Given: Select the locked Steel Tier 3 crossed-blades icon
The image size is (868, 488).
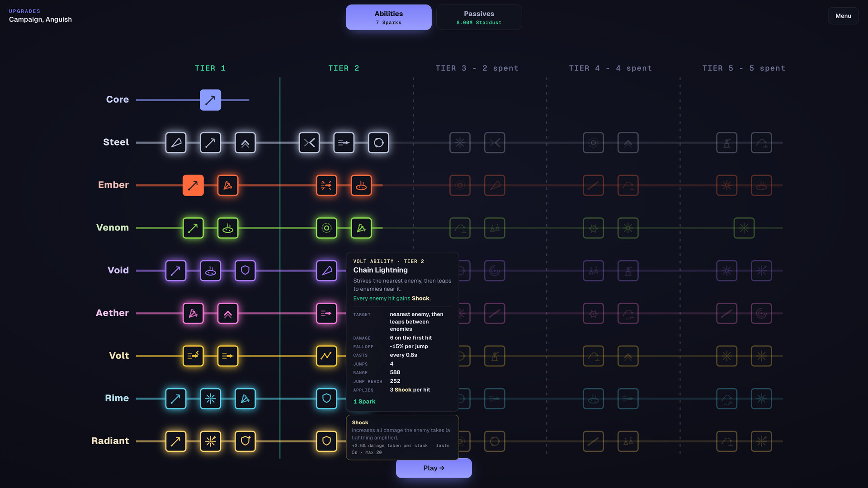Looking at the screenshot, I should tap(495, 143).
